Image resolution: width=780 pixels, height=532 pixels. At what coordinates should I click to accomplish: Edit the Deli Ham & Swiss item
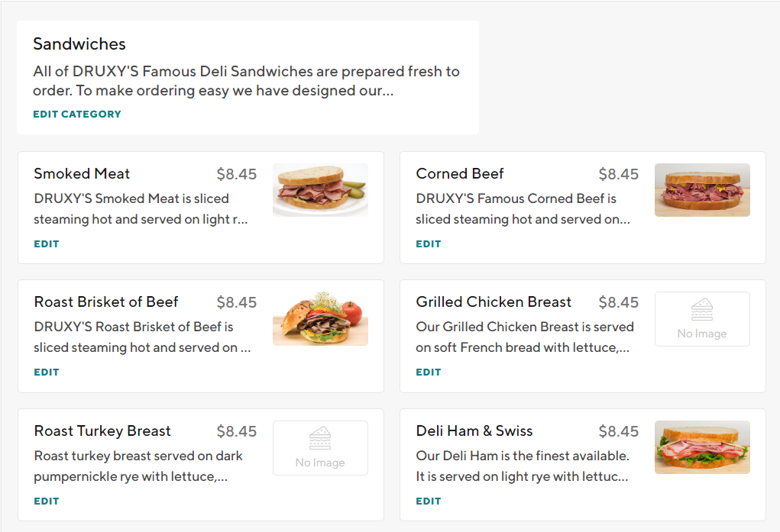(428, 501)
